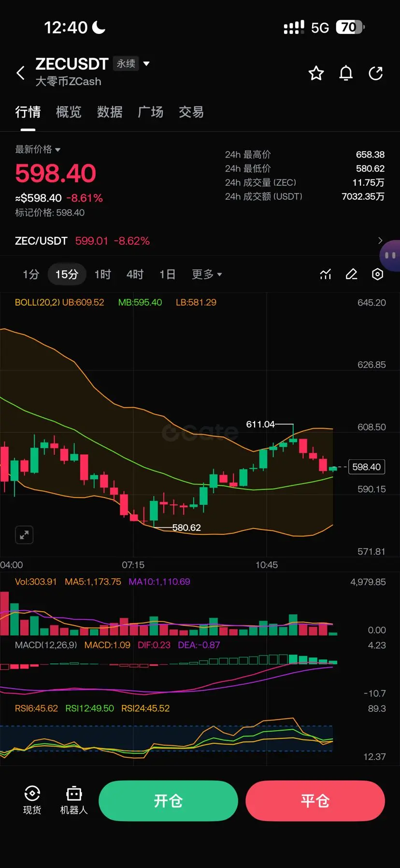The image size is (400, 868).
Task: Select the 1分 timeframe
Action: coord(31,274)
